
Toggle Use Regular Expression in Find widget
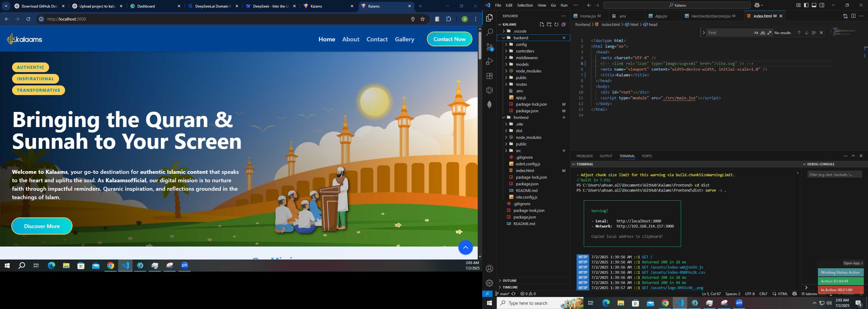(769, 33)
